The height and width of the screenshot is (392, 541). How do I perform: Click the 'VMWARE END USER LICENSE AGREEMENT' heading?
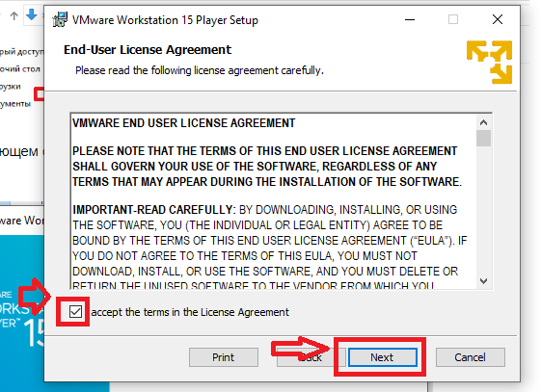[x=183, y=123]
